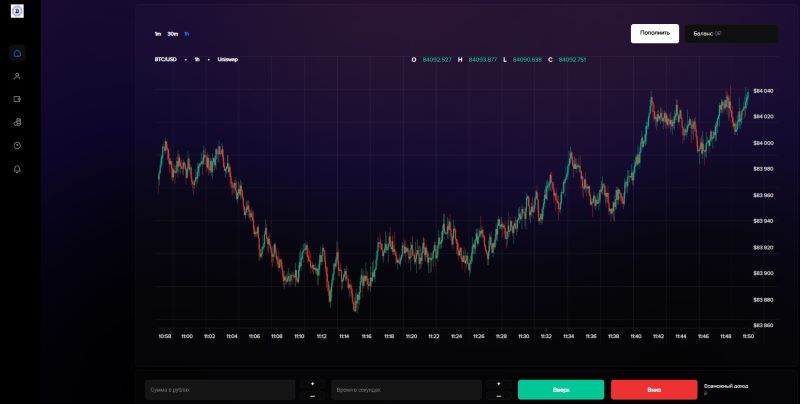Decrease time in seconds with minus

point(497,396)
